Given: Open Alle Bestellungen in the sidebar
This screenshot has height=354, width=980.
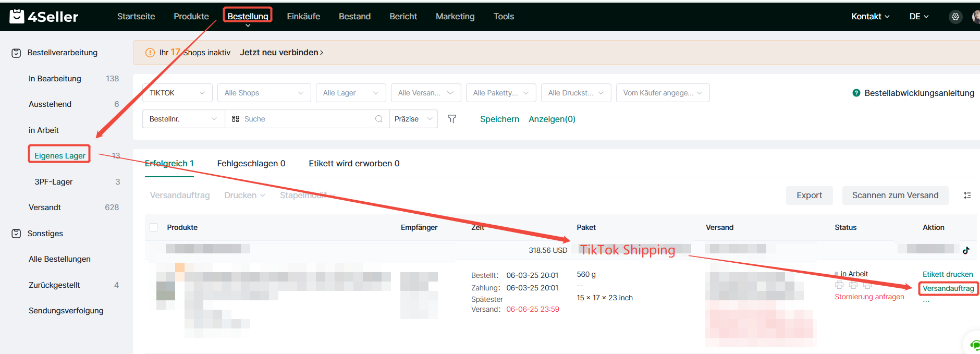Looking at the screenshot, I should [x=59, y=259].
